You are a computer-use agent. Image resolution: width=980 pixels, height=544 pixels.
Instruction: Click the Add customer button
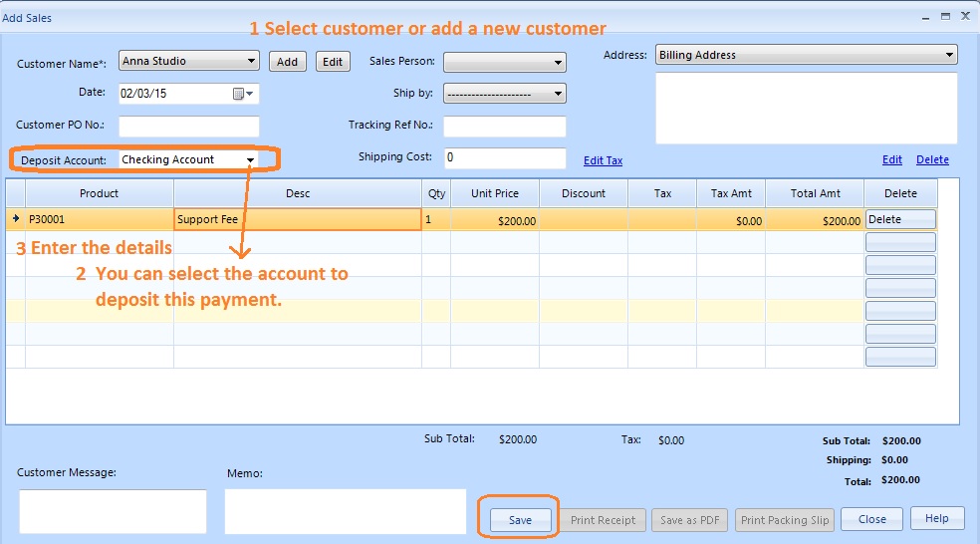pyautogui.click(x=288, y=62)
